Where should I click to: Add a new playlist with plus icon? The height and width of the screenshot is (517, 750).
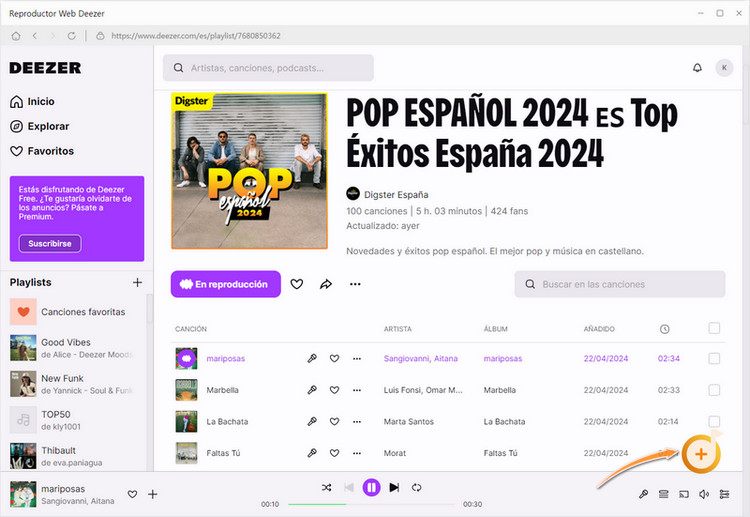click(x=137, y=283)
